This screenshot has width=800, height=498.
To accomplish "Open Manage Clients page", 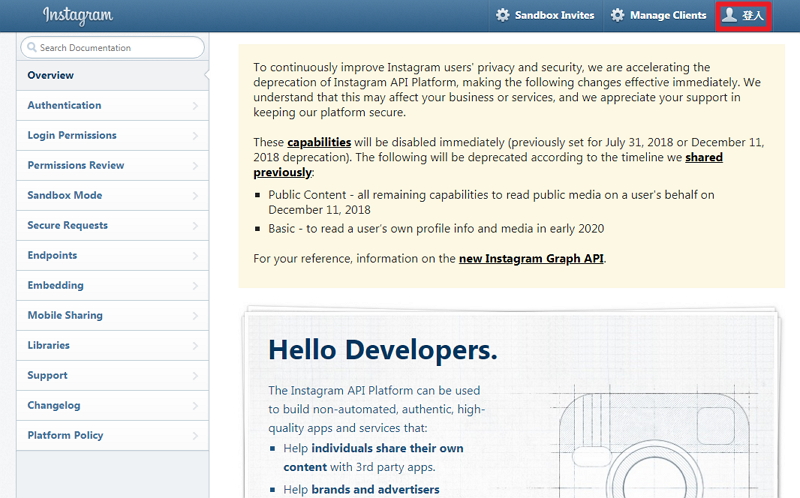I will pyautogui.click(x=659, y=15).
